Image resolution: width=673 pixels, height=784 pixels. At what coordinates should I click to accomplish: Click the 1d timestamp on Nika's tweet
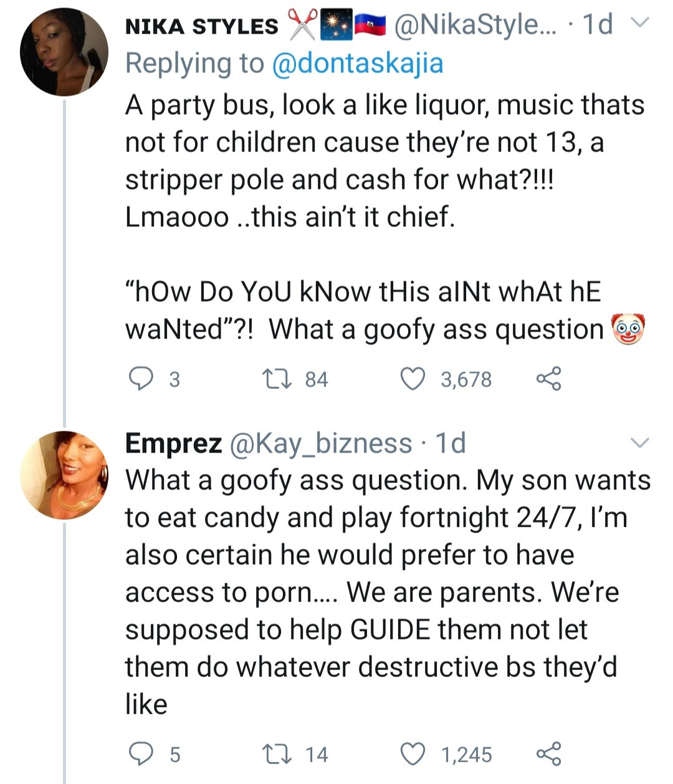[596, 25]
